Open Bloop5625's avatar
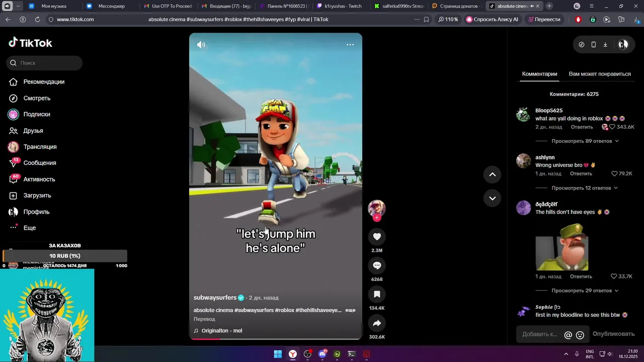 coord(523,114)
